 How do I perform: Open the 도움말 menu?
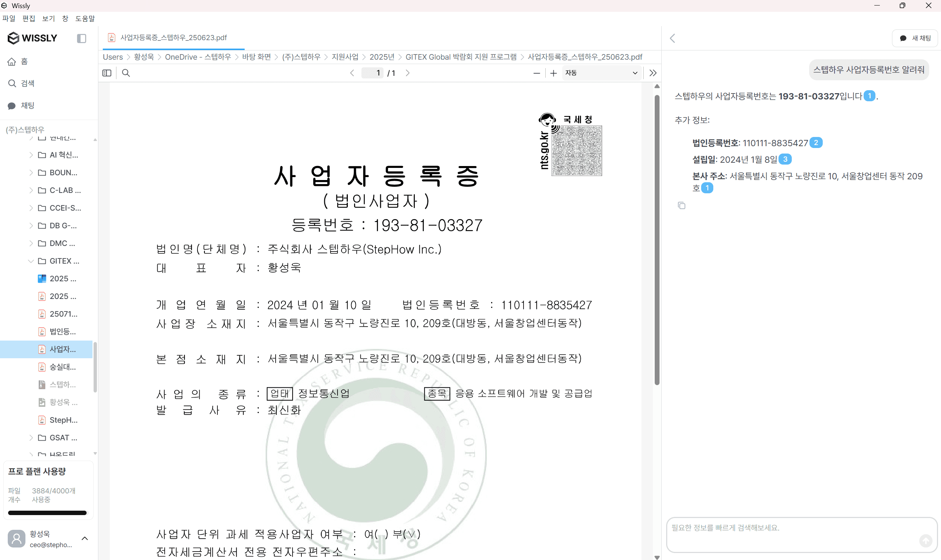85,18
